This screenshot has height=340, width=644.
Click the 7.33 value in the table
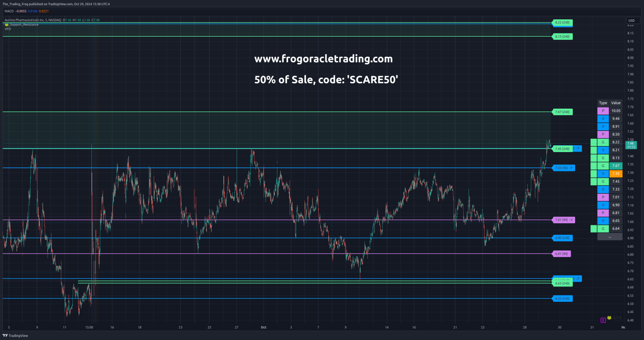(x=616, y=189)
